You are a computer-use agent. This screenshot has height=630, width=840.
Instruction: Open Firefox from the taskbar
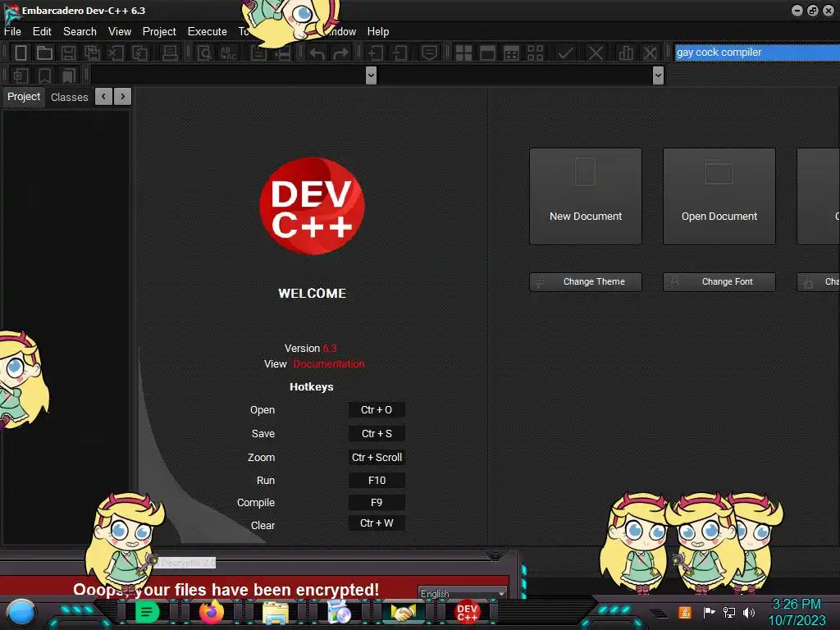(212, 612)
